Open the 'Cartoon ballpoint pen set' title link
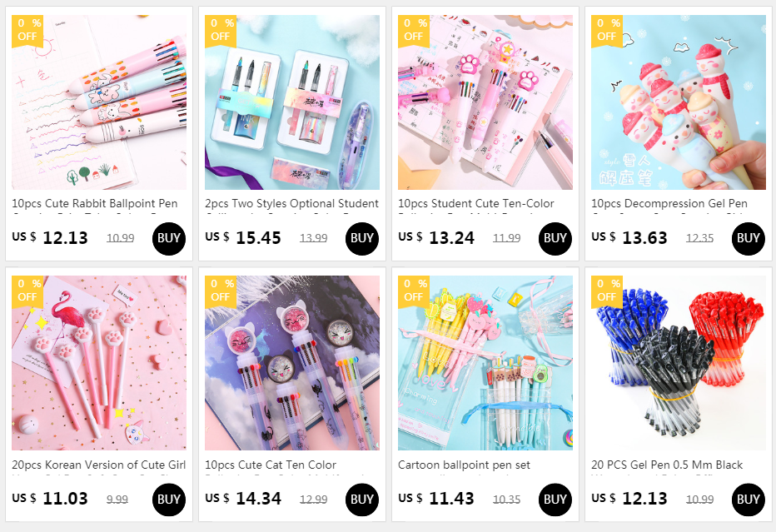This screenshot has height=532, width=776. coord(464,465)
